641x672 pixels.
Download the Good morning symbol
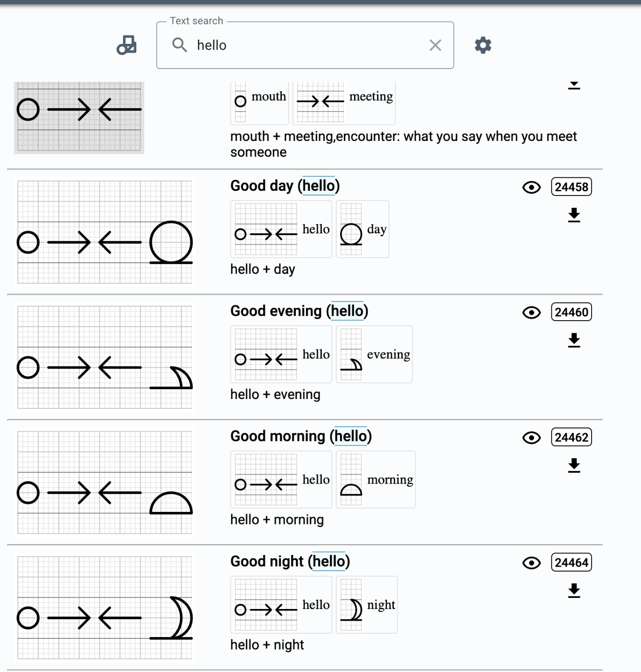click(574, 465)
